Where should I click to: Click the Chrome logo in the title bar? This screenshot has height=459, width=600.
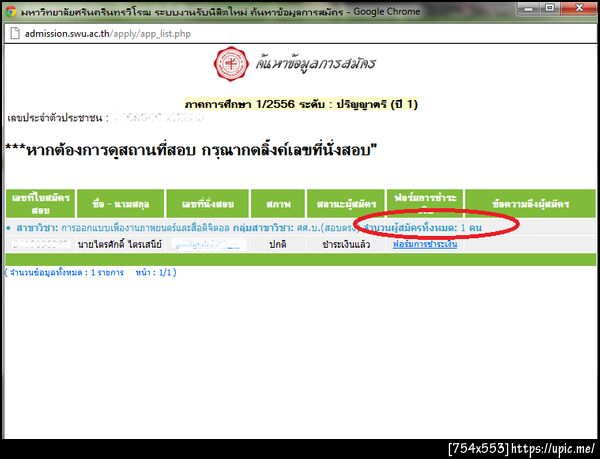11,11
